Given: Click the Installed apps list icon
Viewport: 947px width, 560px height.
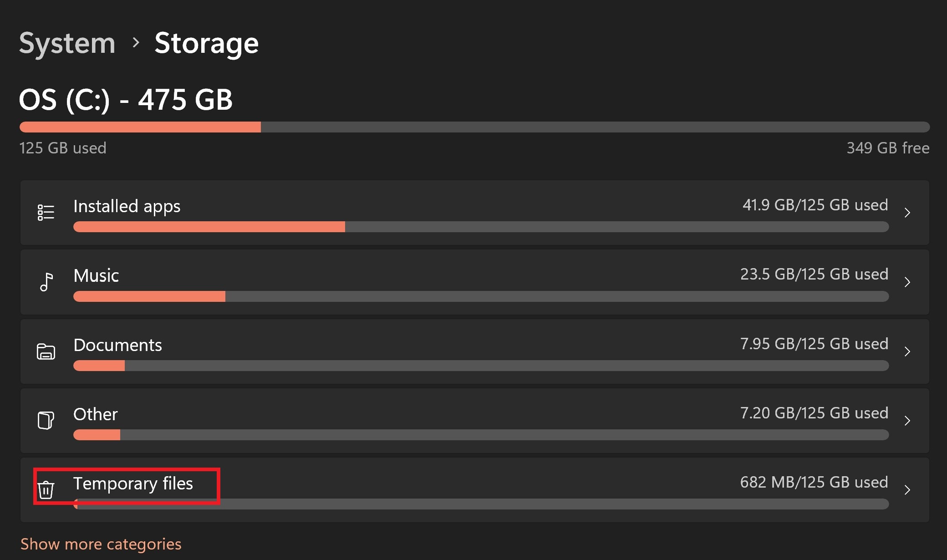Looking at the screenshot, I should click(46, 212).
